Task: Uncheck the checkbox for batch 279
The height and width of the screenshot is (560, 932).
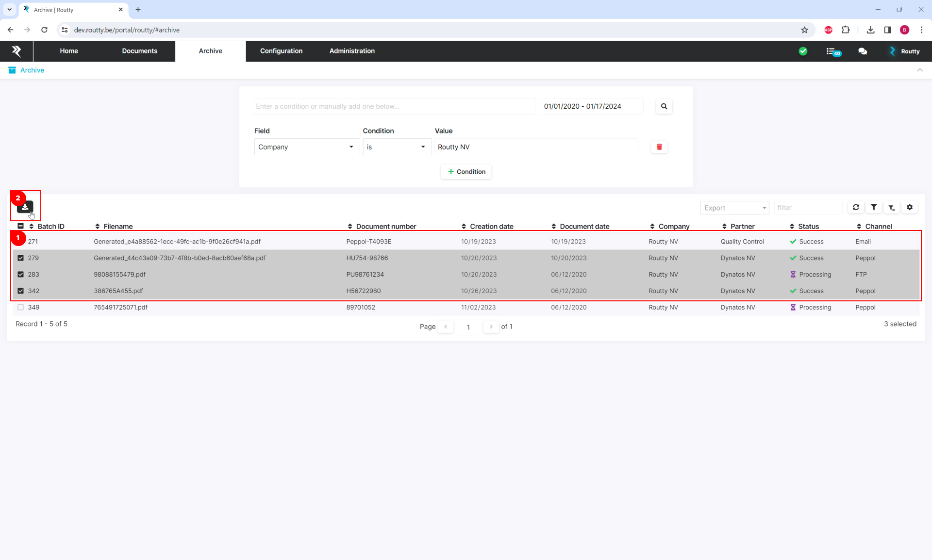Action: (x=20, y=258)
